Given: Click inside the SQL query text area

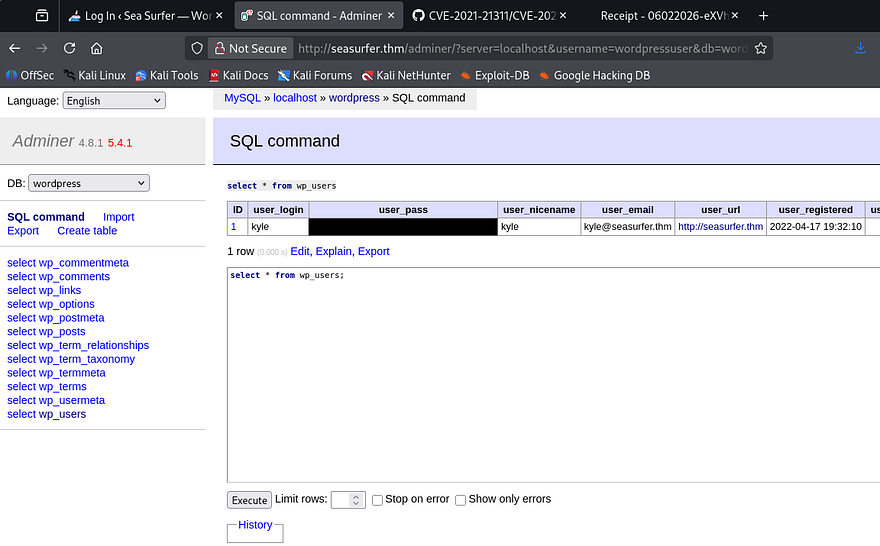Looking at the screenshot, I should coord(550,380).
